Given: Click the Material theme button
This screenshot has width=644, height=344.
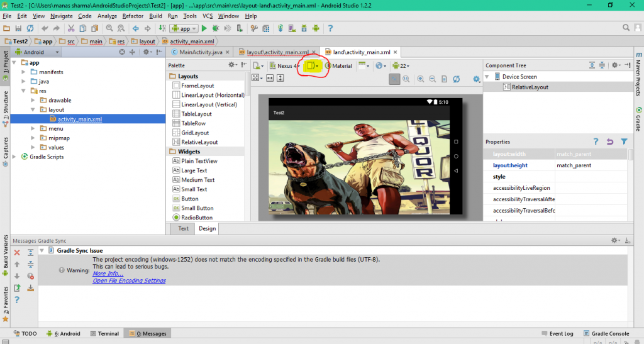Looking at the screenshot, I should tap(338, 65).
